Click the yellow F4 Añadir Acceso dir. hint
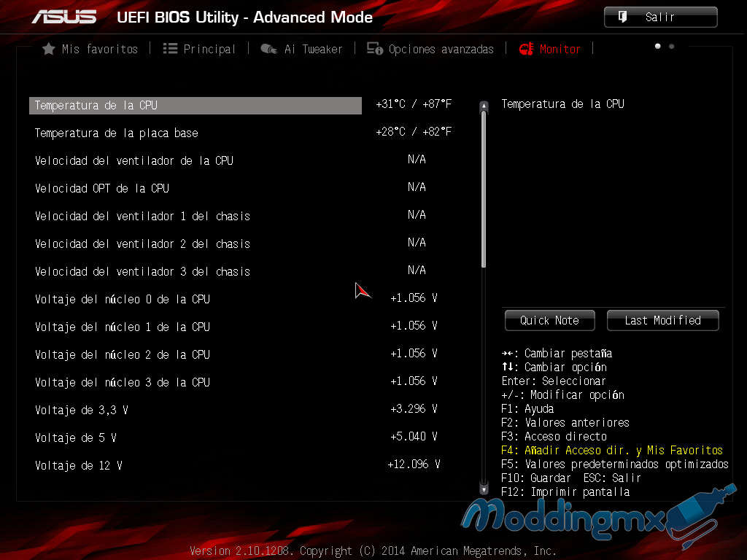Screen dimensions: 747x560 click(x=612, y=450)
